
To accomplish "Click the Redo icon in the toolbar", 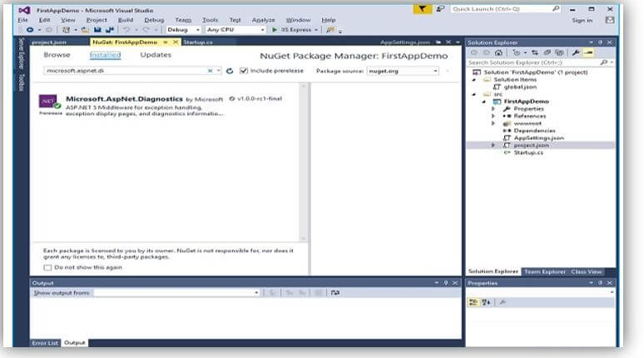I will (146, 30).
